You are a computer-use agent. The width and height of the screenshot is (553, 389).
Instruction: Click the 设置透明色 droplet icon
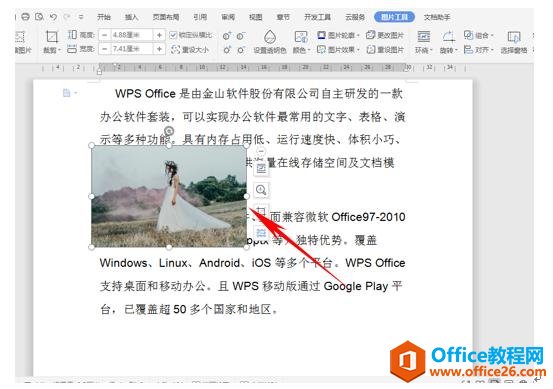[270, 37]
